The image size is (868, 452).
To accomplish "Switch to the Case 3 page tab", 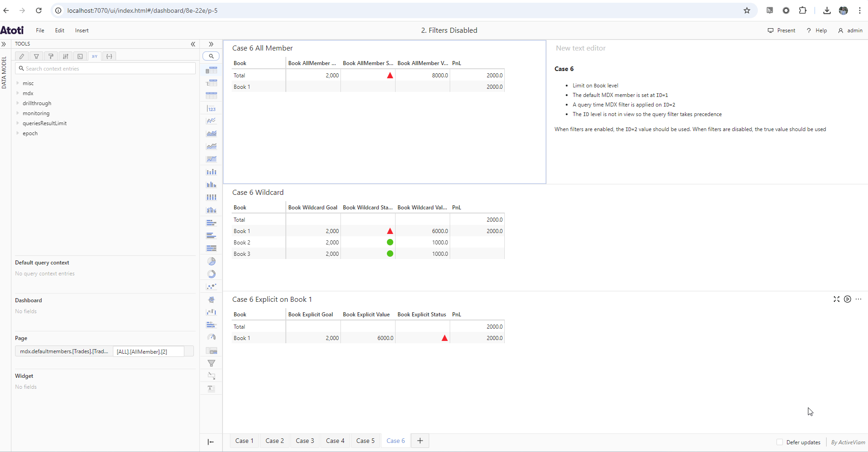I will [305, 441].
